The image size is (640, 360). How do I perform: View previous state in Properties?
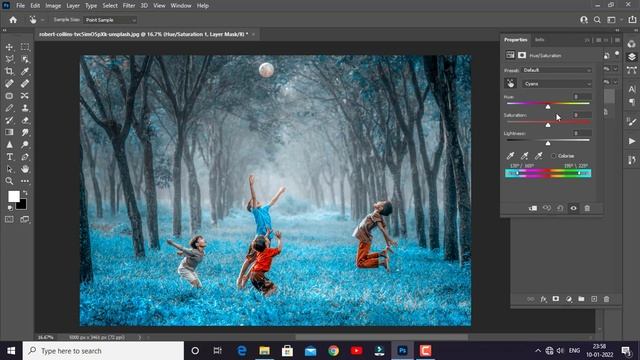click(x=547, y=208)
